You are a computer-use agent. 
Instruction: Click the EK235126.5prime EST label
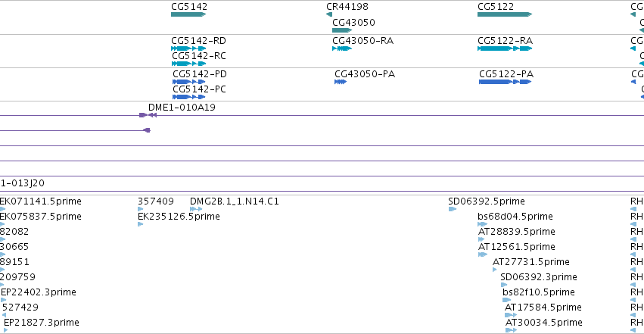179,217
